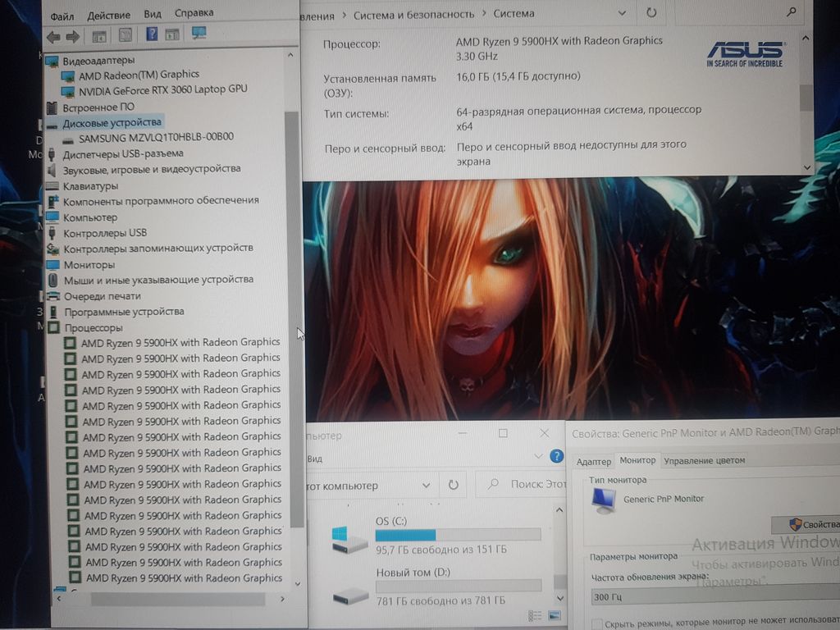
Task: Switch to the Управление цветом tab
Action: coord(704,460)
